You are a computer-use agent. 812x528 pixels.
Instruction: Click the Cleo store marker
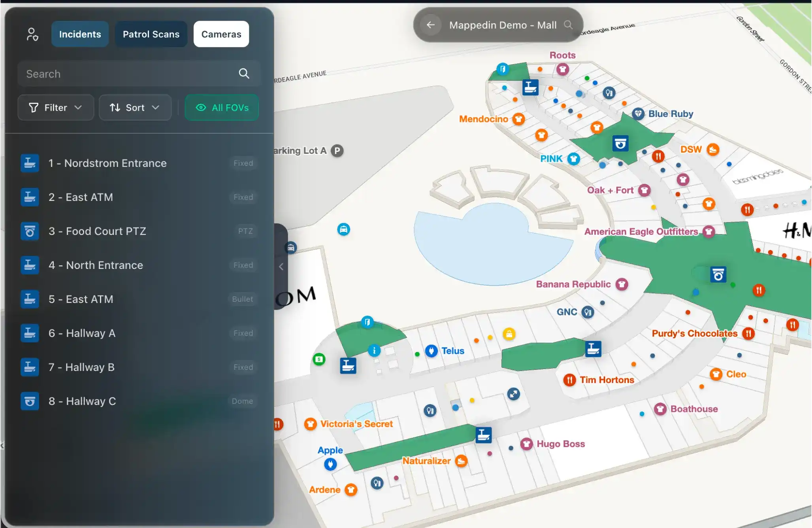click(716, 374)
